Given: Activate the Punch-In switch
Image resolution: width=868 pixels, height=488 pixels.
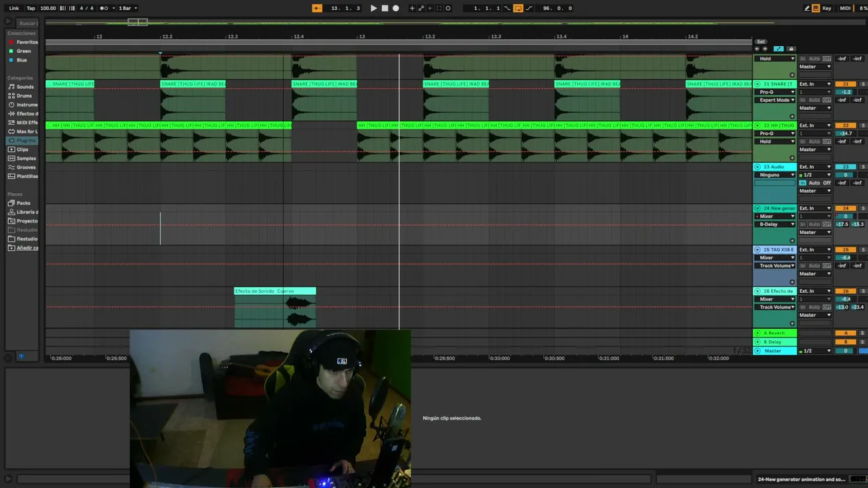Looking at the screenshot, I should (x=507, y=8).
